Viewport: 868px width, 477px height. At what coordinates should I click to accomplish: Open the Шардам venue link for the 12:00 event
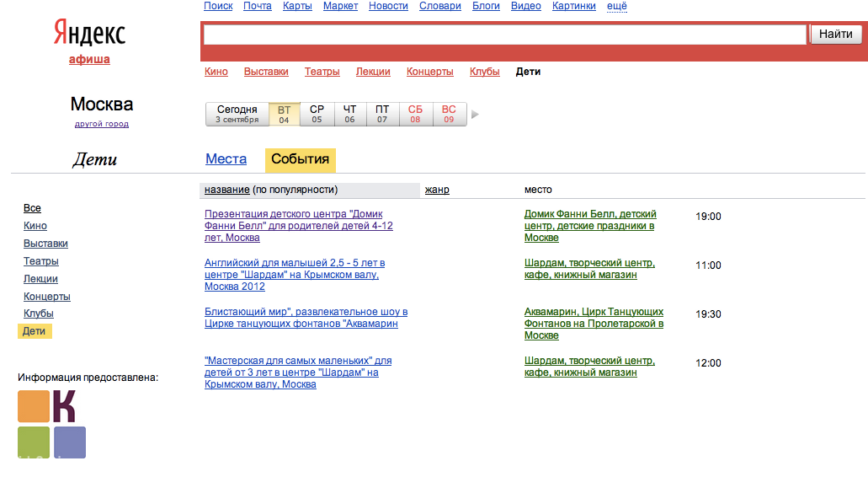(x=589, y=367)
